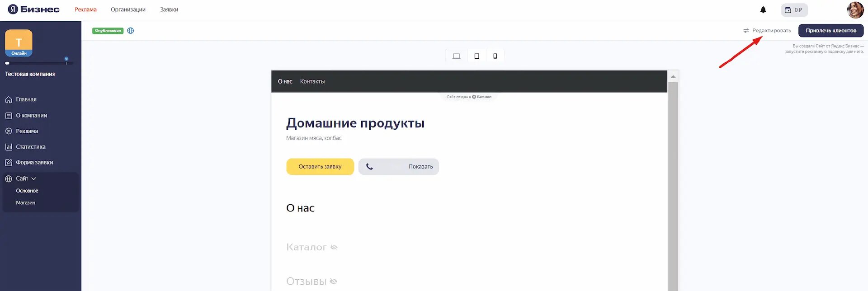This screenshot has width=868, height=291.
Task: Click the О нас section heading
Action: pyautogui.click(x=300, y=208)
